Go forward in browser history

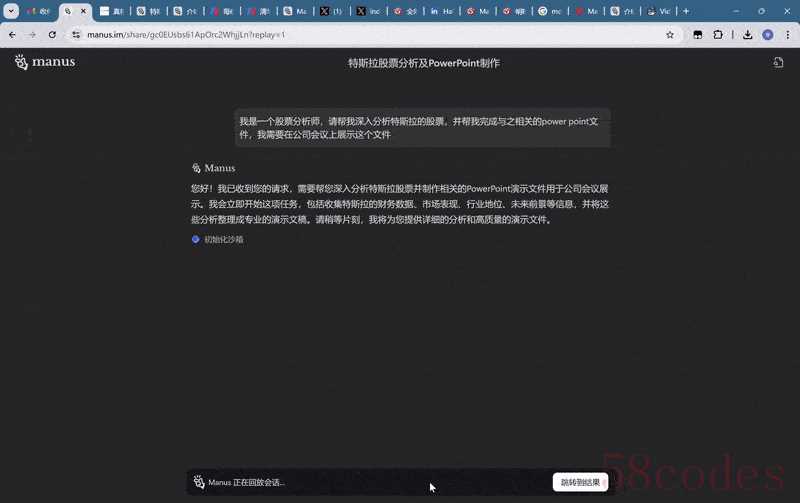[32, 35]
